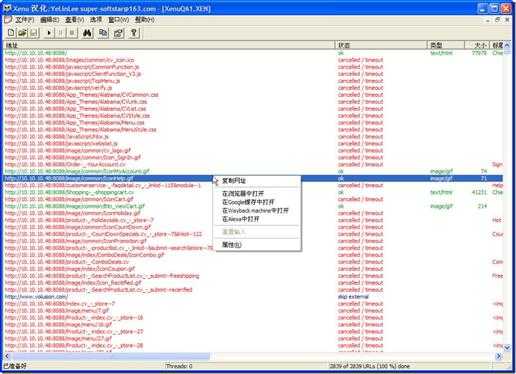Pick 在Alexa中打开 in the context menu
The image size is (516, 374).
point(241,219)
